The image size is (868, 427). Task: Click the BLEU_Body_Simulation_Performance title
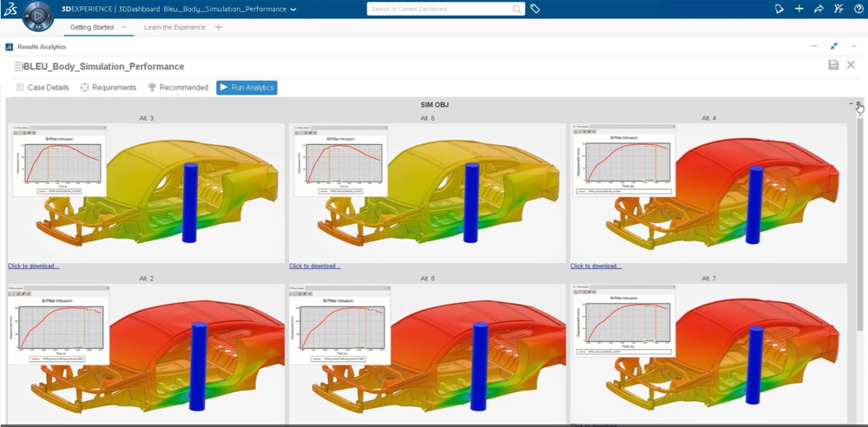(x=104, y=67)
